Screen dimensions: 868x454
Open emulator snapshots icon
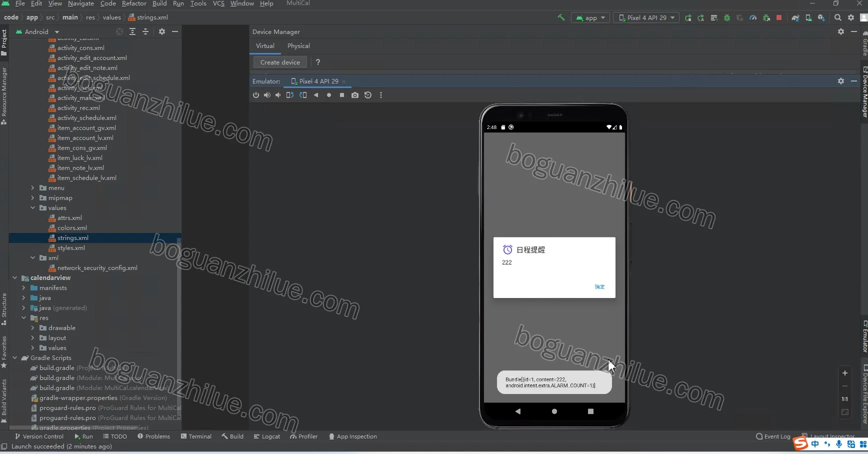point(368,95)
